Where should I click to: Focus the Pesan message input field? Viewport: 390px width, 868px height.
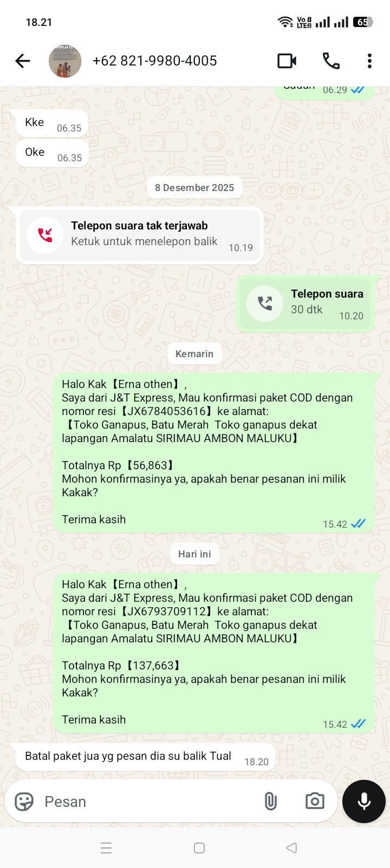(146, 801)
